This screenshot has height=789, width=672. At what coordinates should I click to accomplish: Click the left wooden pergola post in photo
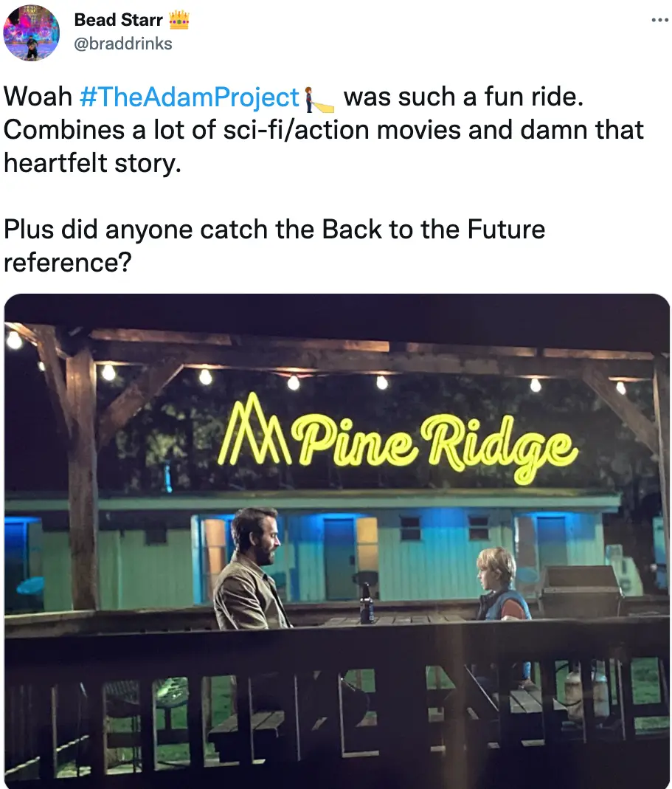(82, 480)
